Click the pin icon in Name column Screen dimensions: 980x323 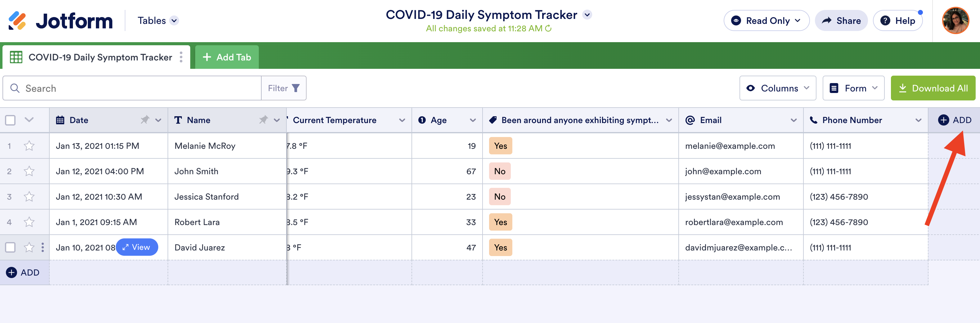[263, 120]
